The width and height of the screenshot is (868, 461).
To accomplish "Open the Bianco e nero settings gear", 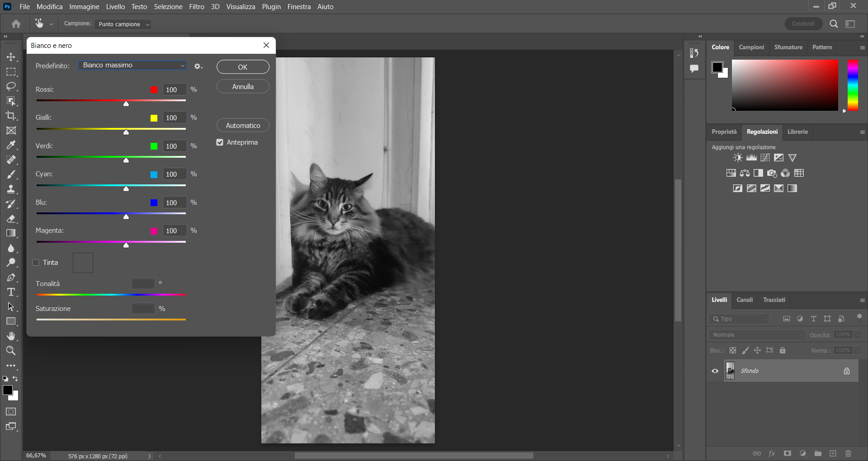I will point(198,66).
